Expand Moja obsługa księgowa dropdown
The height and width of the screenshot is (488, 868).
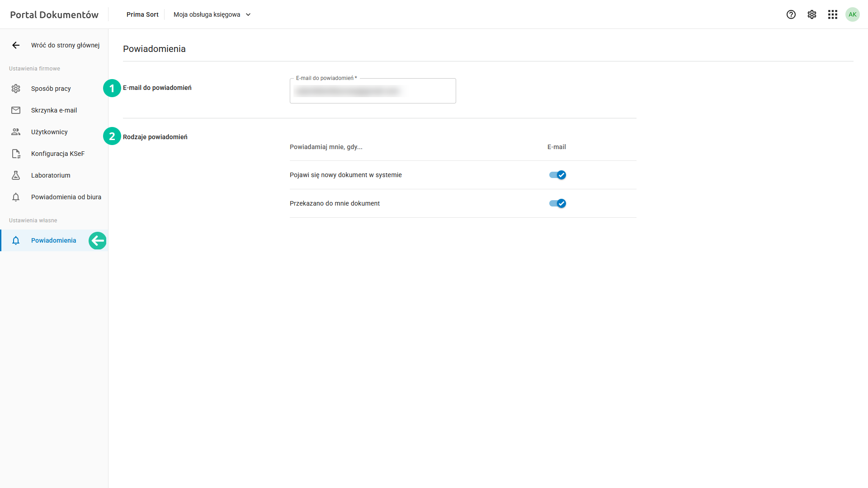[207, 14]
